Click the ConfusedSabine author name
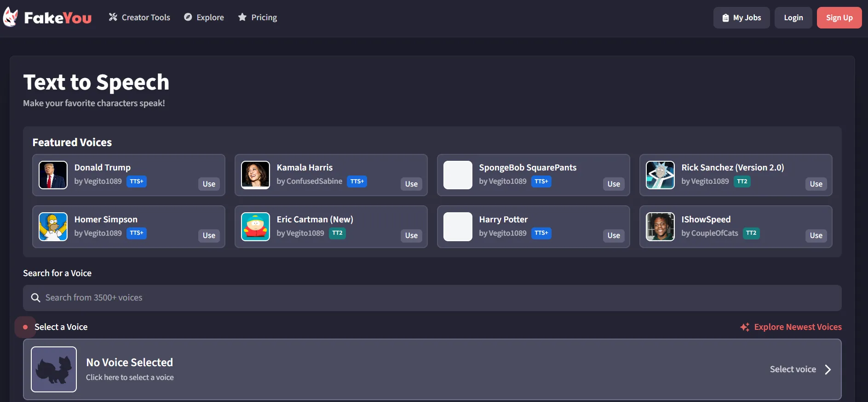The height and width of the screenshot is (402, 868). [x=314, y=181]
